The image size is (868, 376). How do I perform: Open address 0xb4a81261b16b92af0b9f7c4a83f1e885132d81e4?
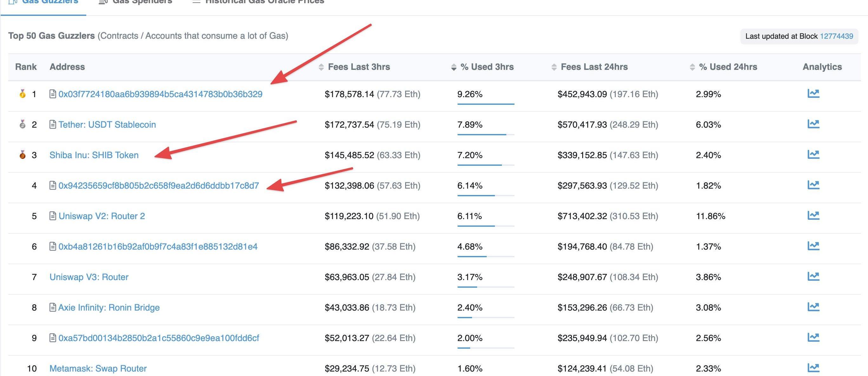click(158, 246)
